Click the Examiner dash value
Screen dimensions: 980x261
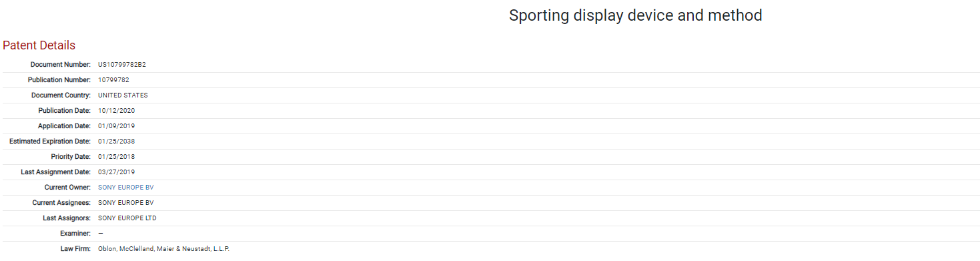(101, 234)
